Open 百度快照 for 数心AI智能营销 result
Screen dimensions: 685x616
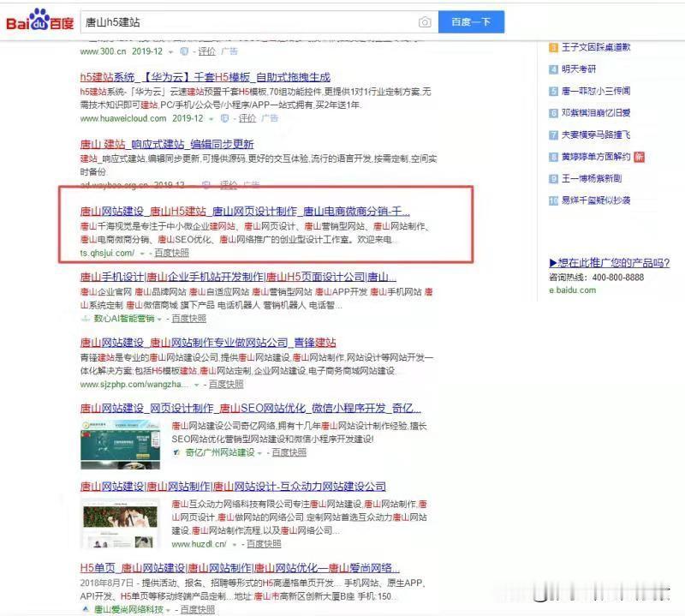(x=188, y=318)
